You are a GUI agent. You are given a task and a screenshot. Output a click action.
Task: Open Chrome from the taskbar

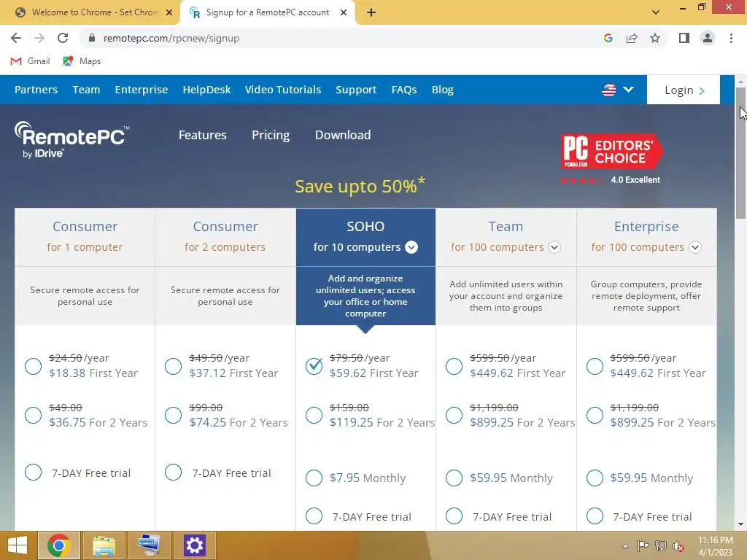(x=58, y=545)
